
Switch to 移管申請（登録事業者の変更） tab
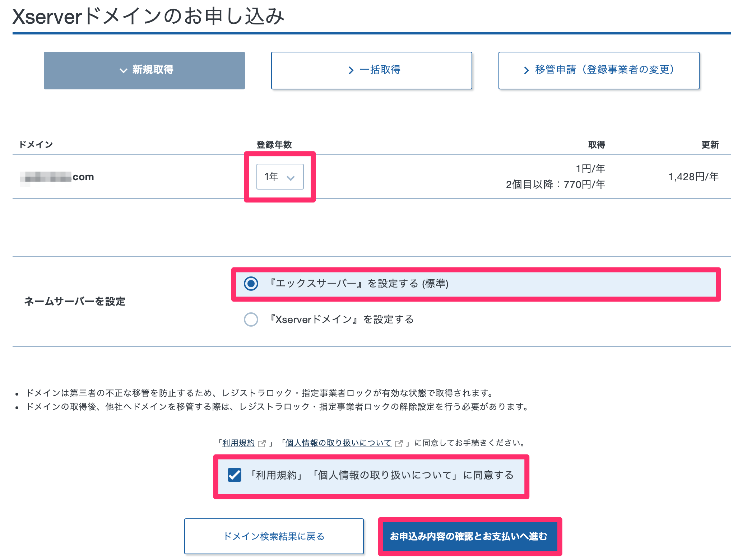pyautogui.click(x=599, y=70)
